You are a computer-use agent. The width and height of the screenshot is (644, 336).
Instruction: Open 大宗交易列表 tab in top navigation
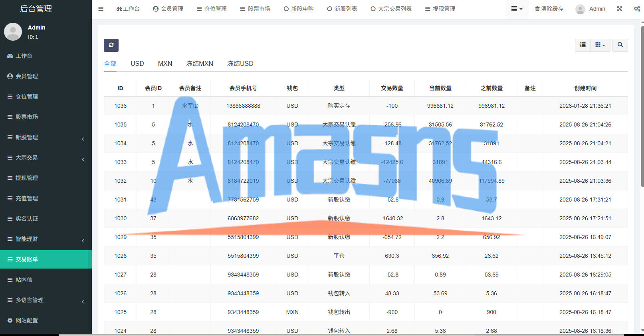[391, 9]
